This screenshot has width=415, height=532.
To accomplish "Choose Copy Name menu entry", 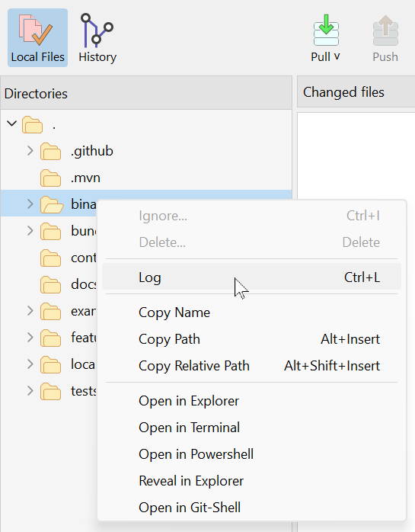I will (x=251, y=312).
